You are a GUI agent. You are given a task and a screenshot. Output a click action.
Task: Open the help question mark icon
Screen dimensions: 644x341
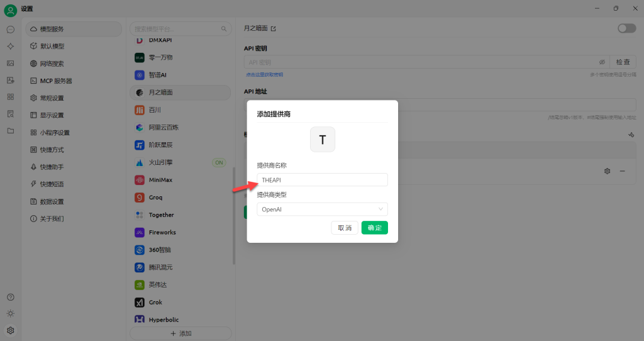click(x=11, y=297)
